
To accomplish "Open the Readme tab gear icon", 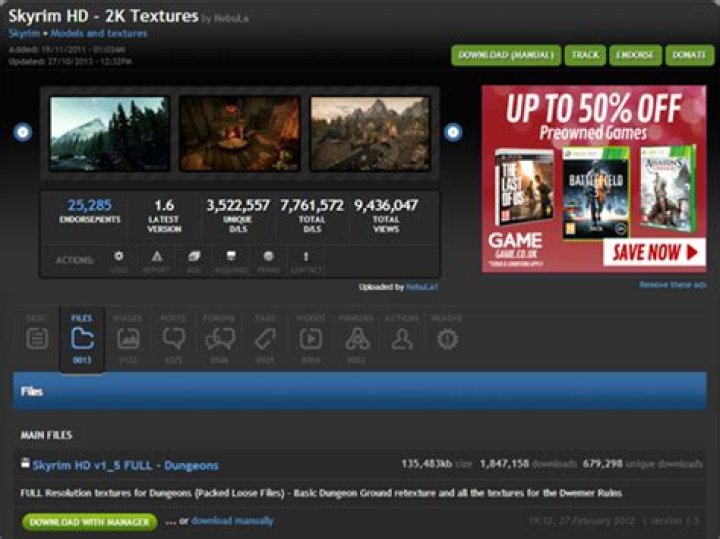I will click(x=447, y=339).
